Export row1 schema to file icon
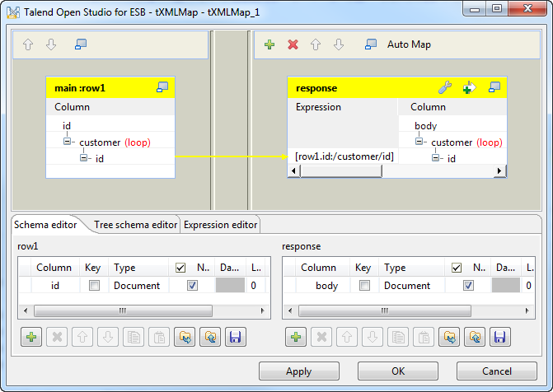Viewport: 553px width, 392px height. pos(210,337)
